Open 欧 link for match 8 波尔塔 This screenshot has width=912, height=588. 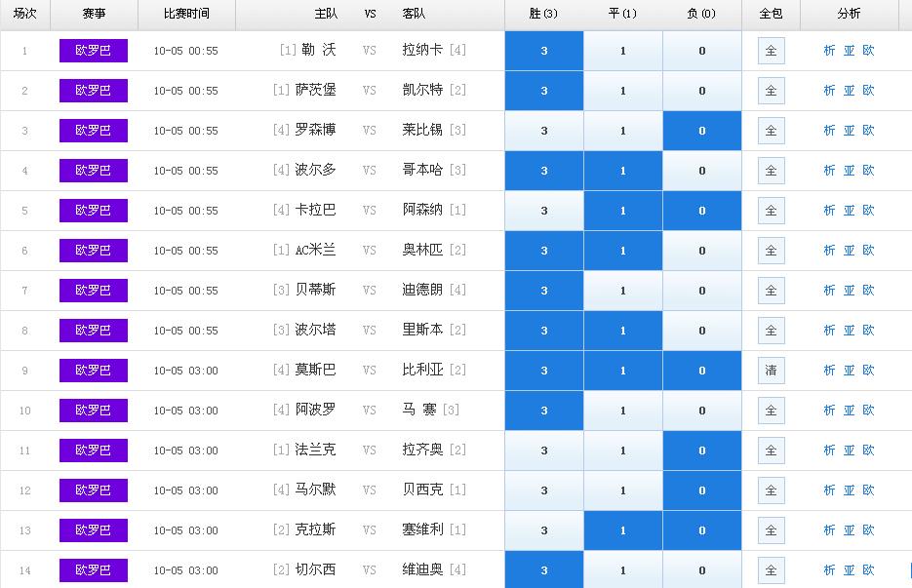pyautogui.click(x=868, y=331)
